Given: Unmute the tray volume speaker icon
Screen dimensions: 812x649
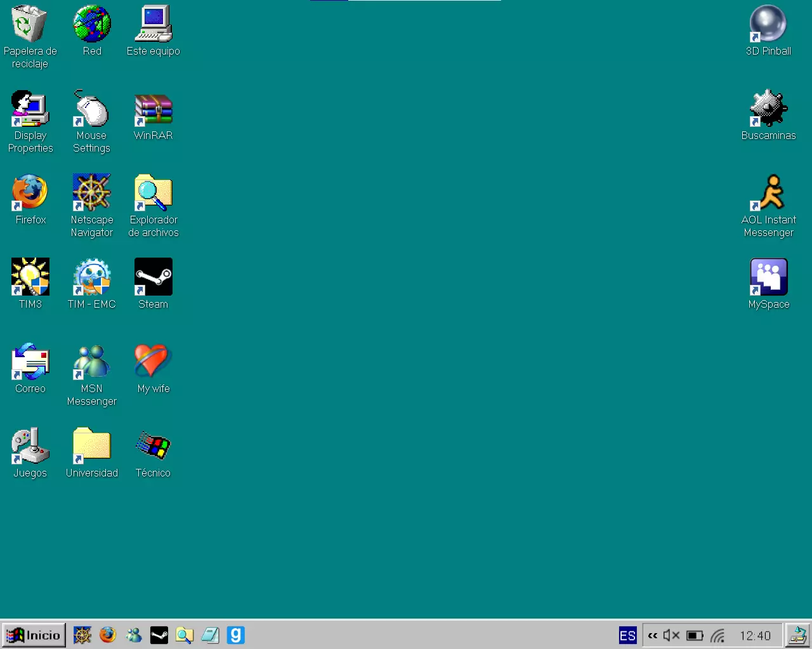Looking at the screenshot, I should (671, 636).
